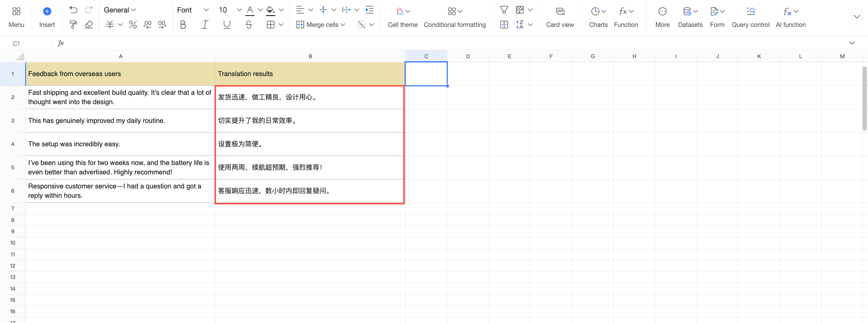
Task: Select cell with Translation results header
Action: click(x=310, y=74)
